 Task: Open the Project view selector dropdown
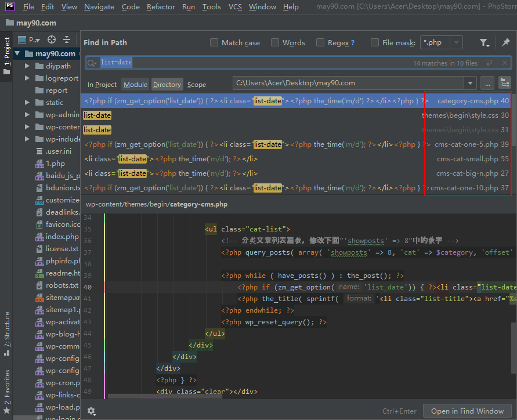coord(30,40)
